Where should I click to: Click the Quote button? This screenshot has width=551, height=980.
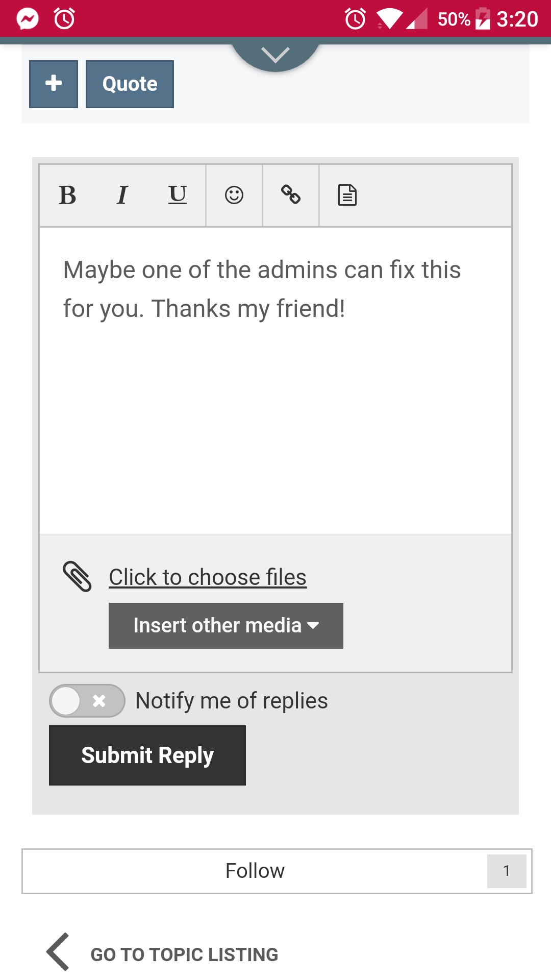click(x=130, y=84)
